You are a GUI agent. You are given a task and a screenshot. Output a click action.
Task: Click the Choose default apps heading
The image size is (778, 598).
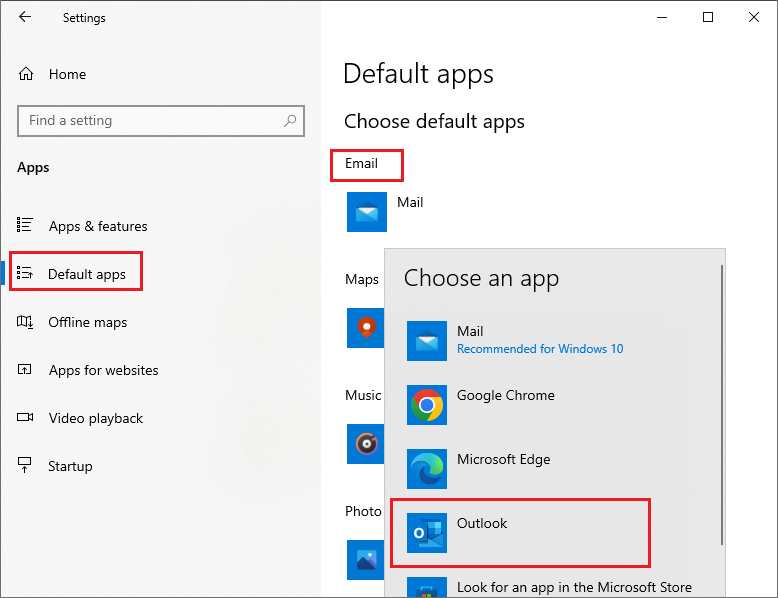[434, 122]
